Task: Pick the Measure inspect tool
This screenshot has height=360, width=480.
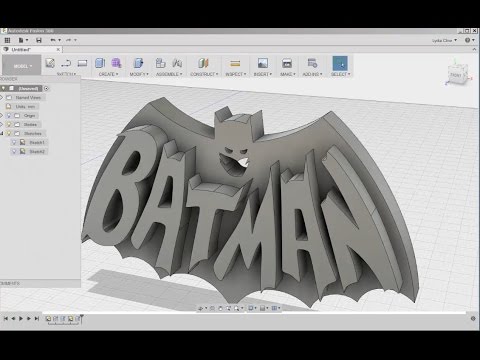Action: [235, 63]
